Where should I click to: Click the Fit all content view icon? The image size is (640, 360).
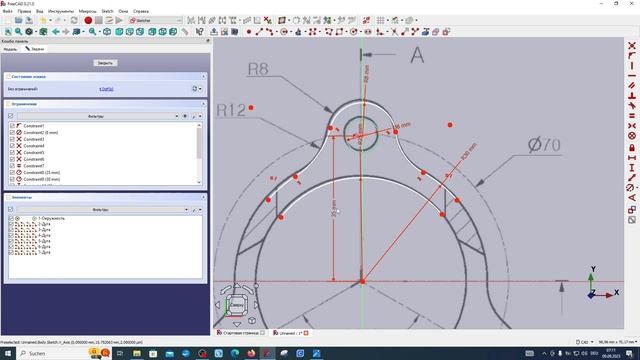tap(8, 32)
